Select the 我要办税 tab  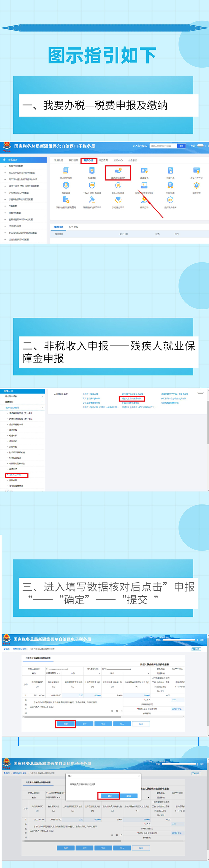pos(89,160)
